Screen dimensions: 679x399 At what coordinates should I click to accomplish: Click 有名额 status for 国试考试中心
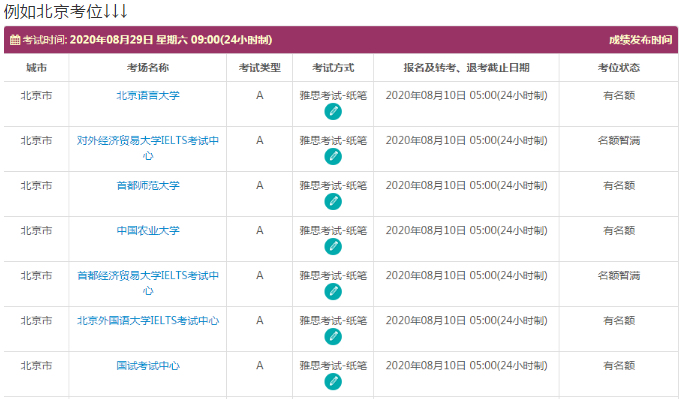[x=619, y=366]
